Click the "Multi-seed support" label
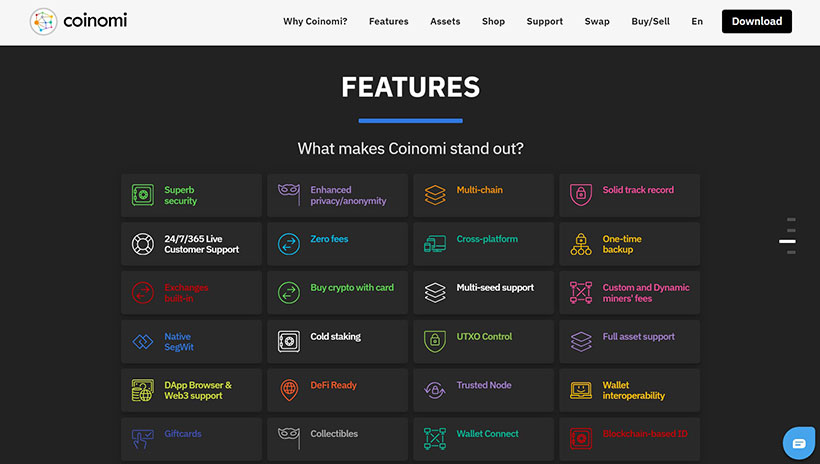The image size is (820, 464). pyautogui.click(x=495, y=288)
